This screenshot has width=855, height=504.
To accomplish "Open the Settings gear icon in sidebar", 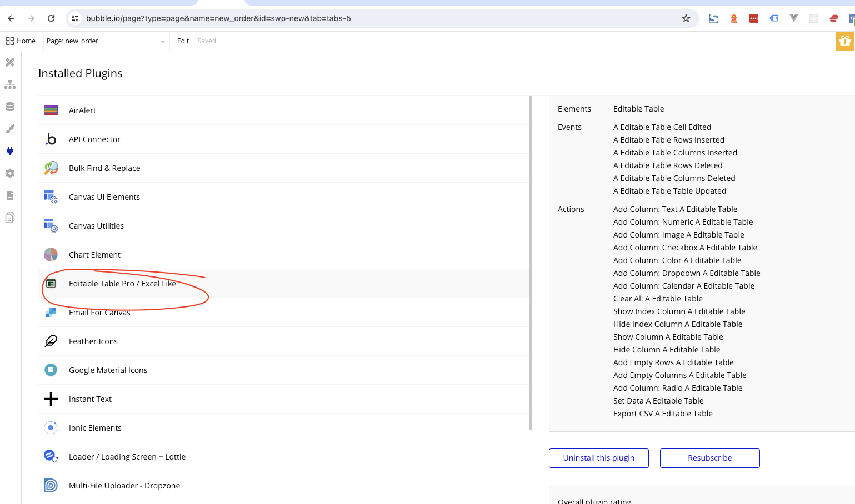I will tap(10, 173).
